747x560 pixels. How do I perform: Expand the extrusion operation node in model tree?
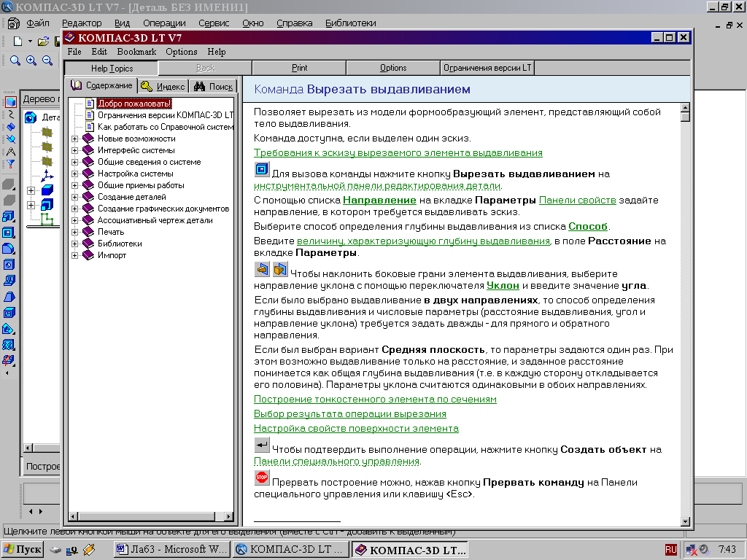pos(31,190)
